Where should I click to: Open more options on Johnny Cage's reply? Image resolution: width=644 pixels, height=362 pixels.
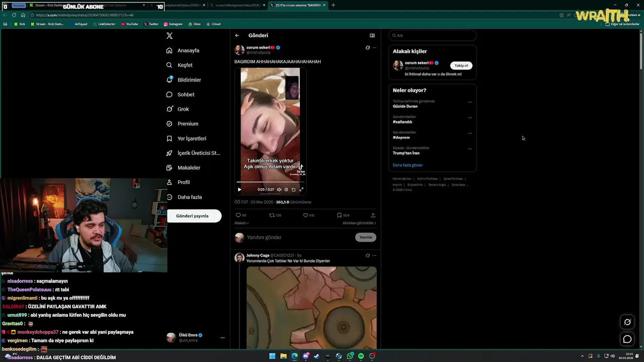[374, 255]
